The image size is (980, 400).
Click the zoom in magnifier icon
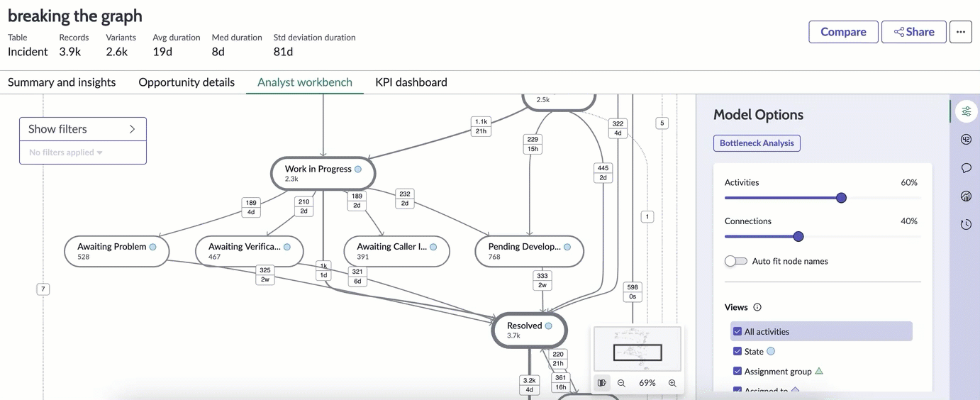tap(672, 383)
